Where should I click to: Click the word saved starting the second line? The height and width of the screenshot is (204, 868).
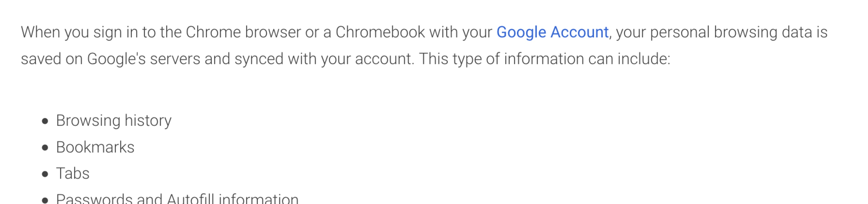[x=41, y=59]
